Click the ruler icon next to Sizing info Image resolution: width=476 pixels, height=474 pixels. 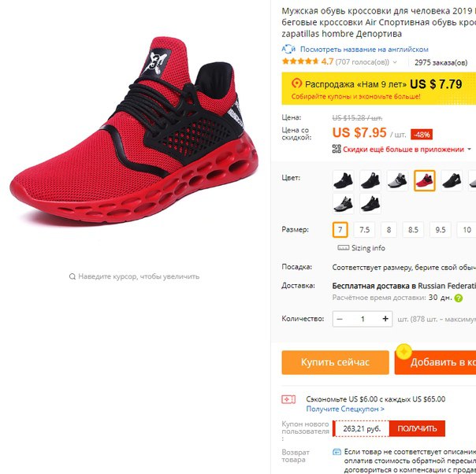pyautogui.click(x=344, y=248)
